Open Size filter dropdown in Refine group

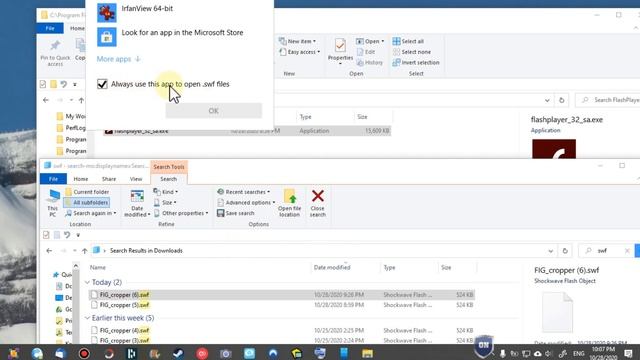coord(165,202)
